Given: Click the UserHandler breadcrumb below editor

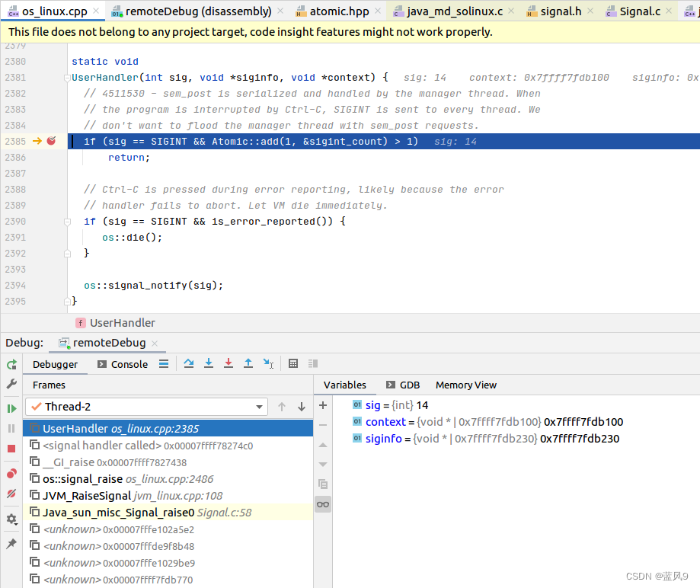Looking at the screenshot, I should tap(116, 323).
